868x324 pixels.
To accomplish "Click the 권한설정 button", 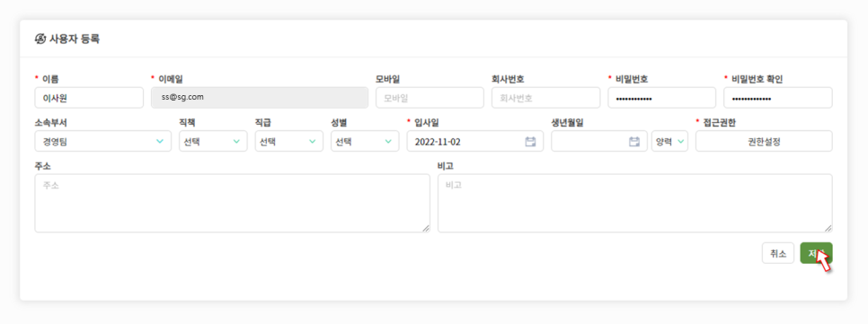I will point(764,142).
